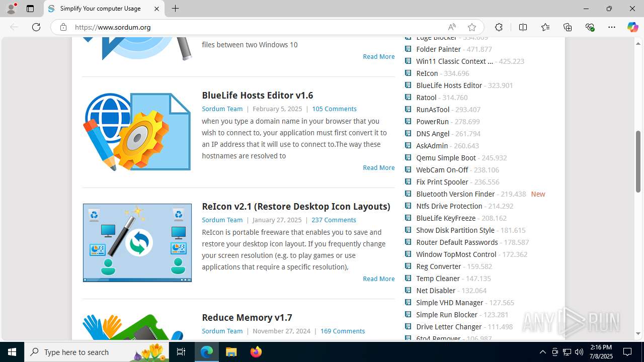Open Browser essentials heart icon

590,27
